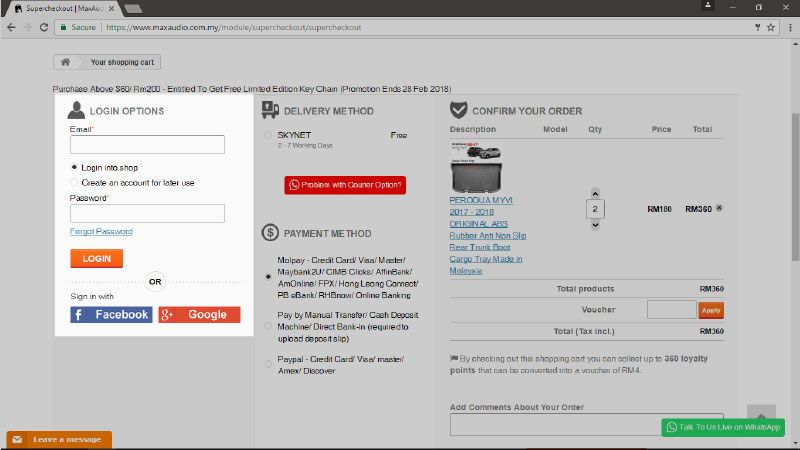
Task: Close the Supercheckout browser tab
Action: (x=111, y=9)
